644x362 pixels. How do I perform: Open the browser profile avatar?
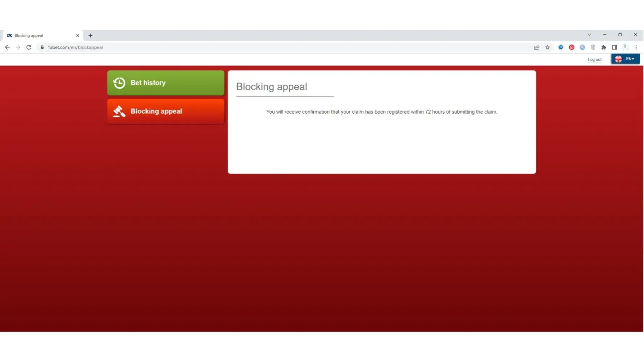tap(625, 47)
